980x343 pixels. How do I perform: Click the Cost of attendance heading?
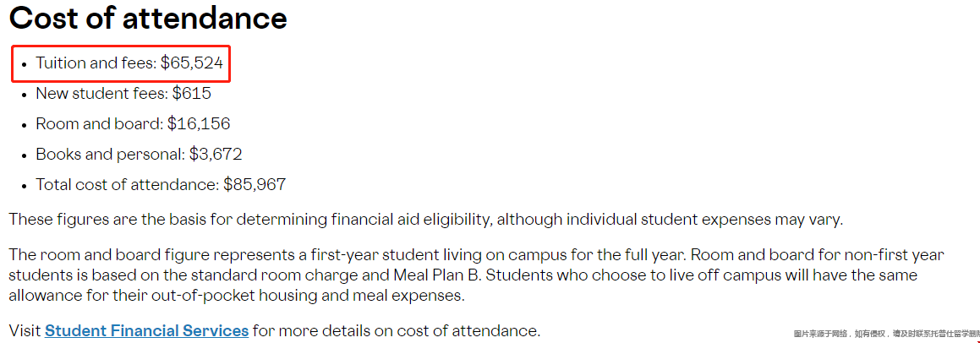click(148, 19)
